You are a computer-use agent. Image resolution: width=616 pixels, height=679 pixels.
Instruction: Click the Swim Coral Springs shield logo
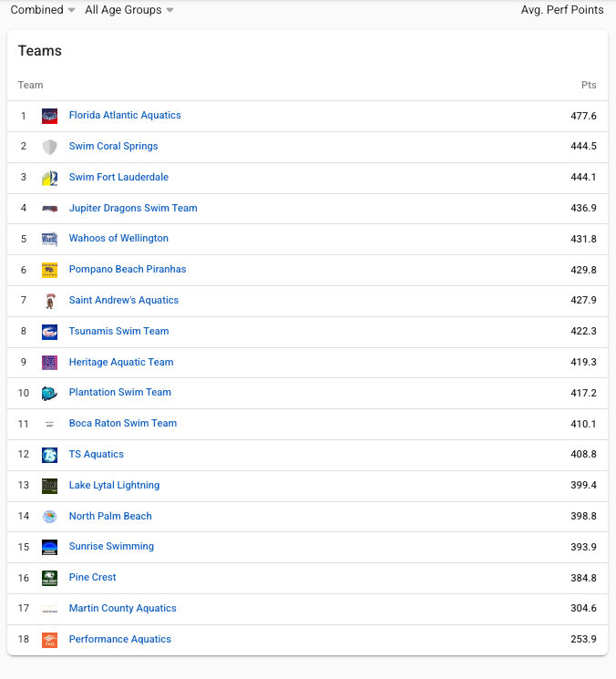[49, 147]
